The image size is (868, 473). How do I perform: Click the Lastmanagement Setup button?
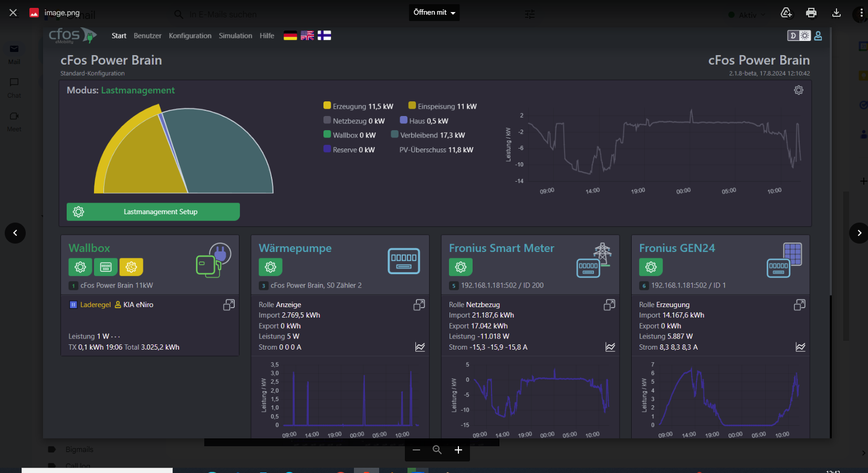click(153, 212)
